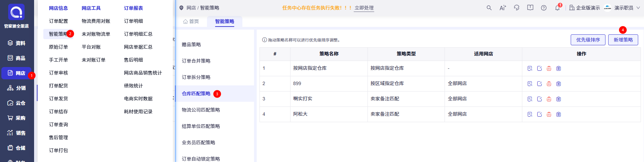Image resolution: width=644 pixels, height=162 pixels.
Task: Click the 管家婆全渠道 logo
Action: point(16,12)
